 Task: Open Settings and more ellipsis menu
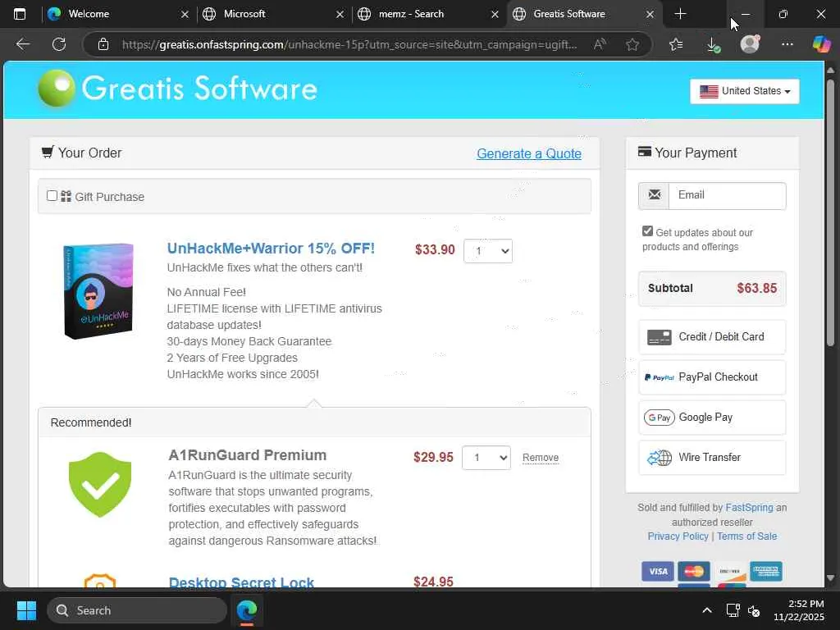(787, 44)
